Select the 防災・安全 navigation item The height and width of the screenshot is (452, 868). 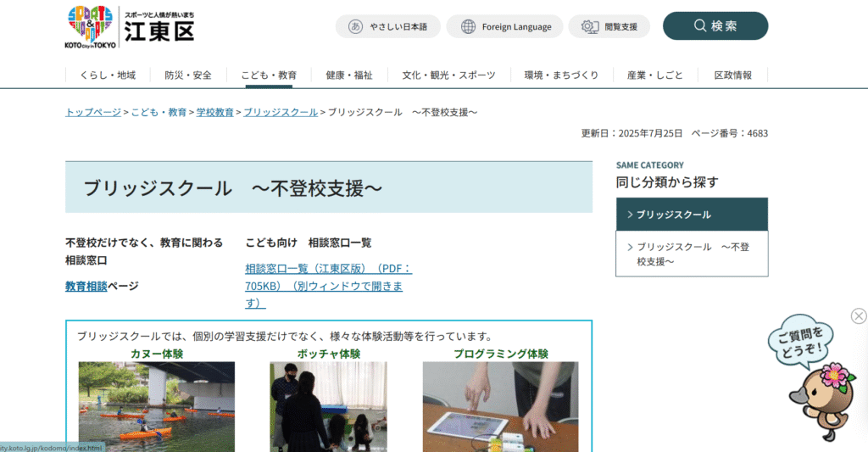[x=188, y=75]
